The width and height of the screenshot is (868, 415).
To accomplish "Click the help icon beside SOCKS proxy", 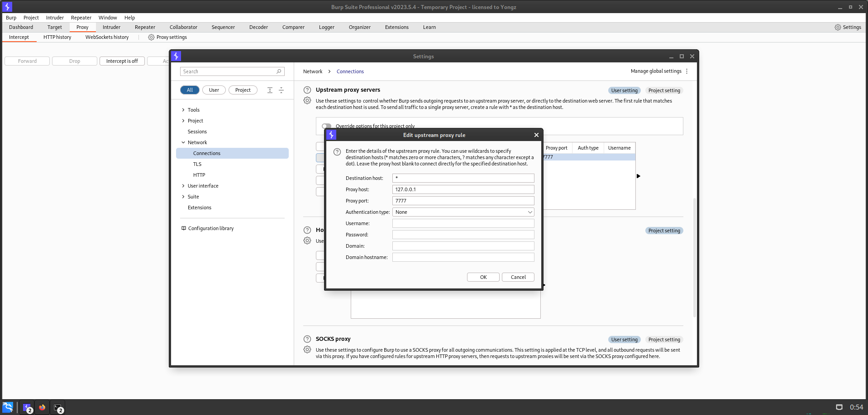I will 307,339.
